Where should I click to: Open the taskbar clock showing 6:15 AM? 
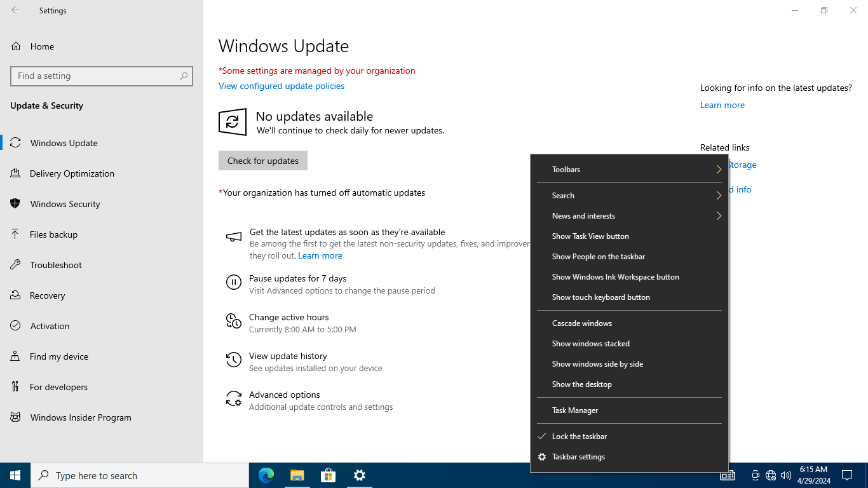813,475
